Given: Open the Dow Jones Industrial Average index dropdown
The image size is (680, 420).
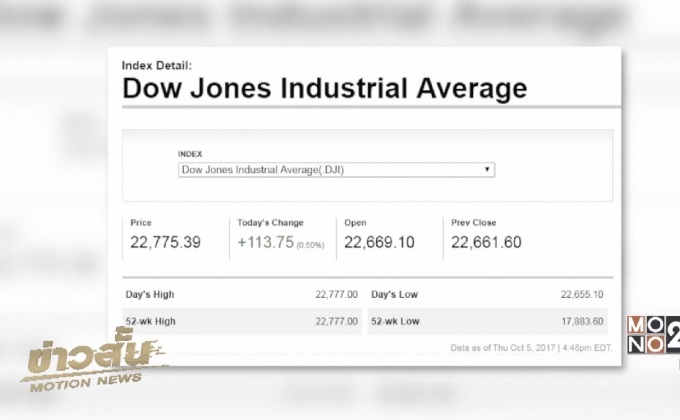Looking at the screenshot, I should click(336, 170).
